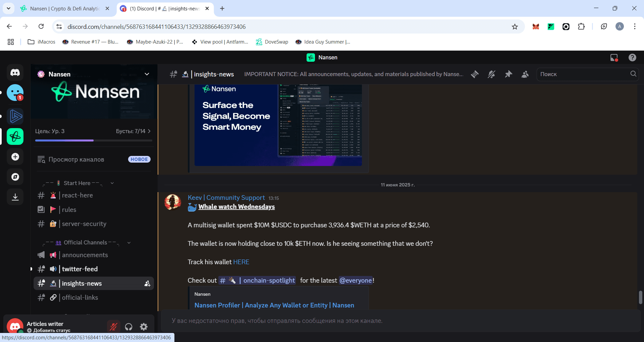Reload the current page
Screen dimensions: 644x342
[41, 26]
